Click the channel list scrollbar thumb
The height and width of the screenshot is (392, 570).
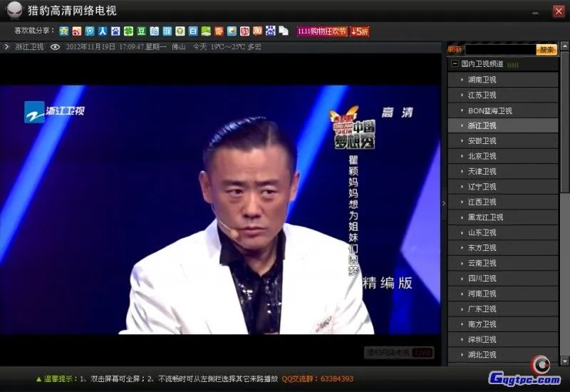564,123
